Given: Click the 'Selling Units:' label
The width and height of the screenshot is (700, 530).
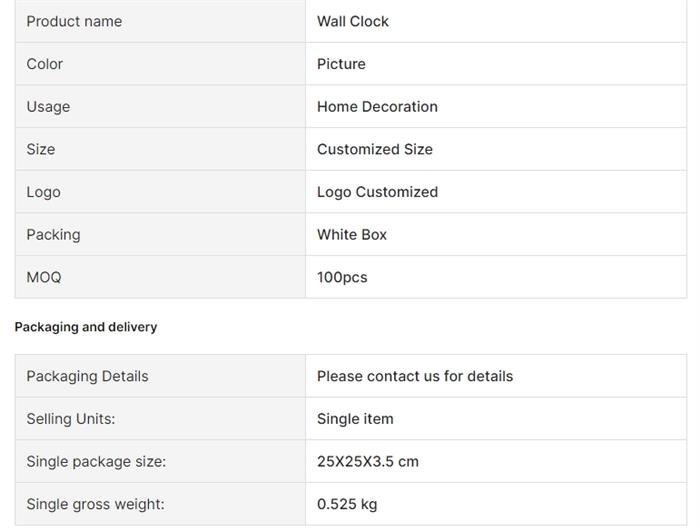Looking at the screenshot, I should pyautogui.click(x=71, y=419).
